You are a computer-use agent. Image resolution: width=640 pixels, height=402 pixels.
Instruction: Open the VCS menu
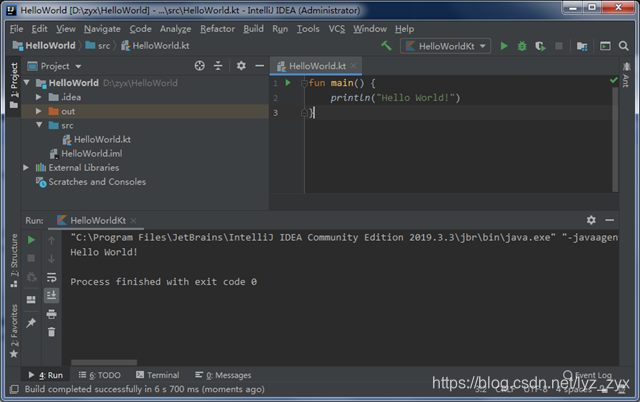coord(337,29)
